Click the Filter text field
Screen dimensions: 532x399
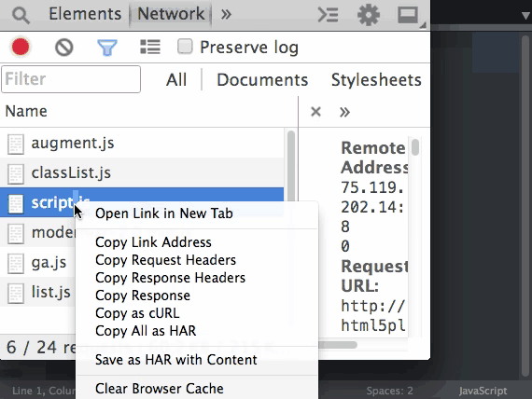71,79
